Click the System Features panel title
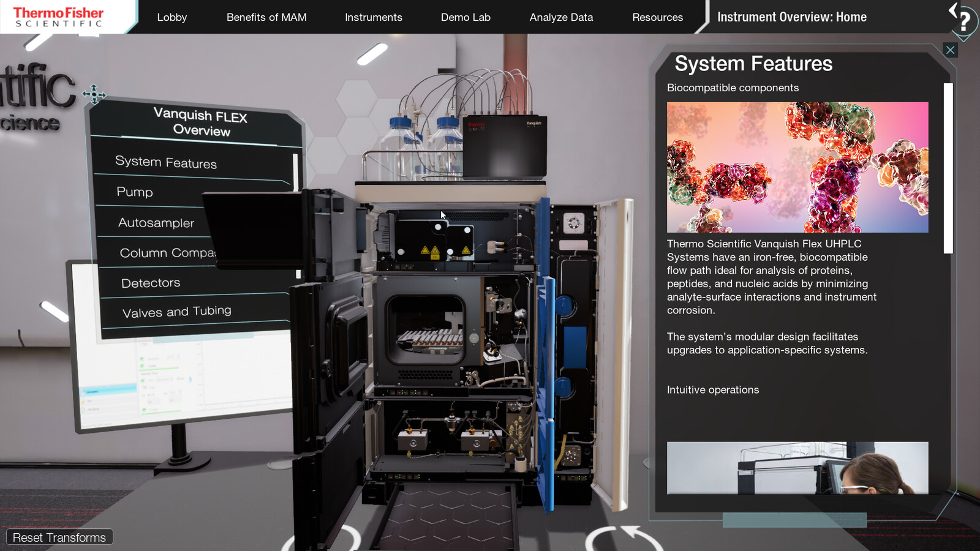The image size is (980, 551). pyautogui.click(x=753, y=64)
